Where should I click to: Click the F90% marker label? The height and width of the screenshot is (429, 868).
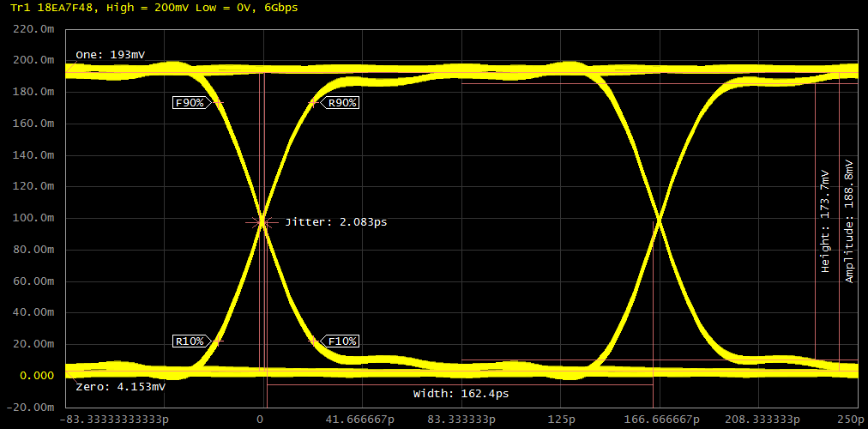190,103
